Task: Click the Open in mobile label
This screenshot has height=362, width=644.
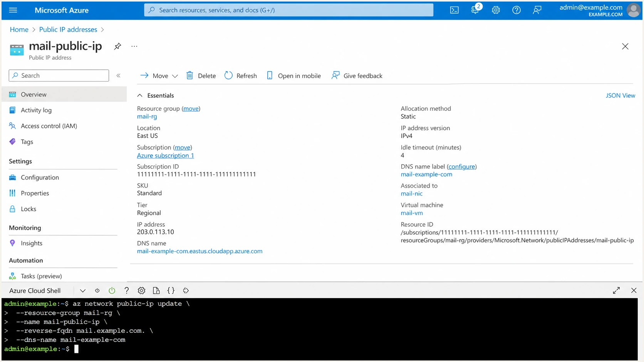Action: [x=299, y=76]
